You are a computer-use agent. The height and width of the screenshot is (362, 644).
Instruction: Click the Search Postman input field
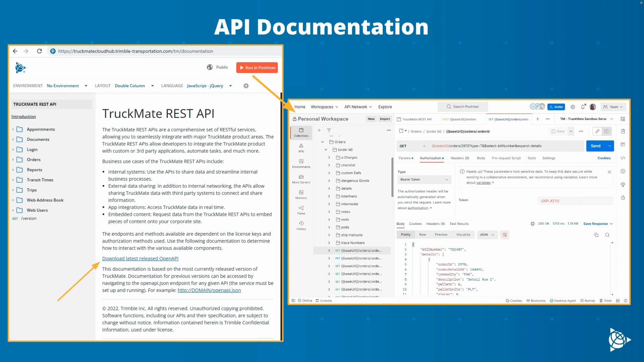pyautogui.click(x=463, y=107)
